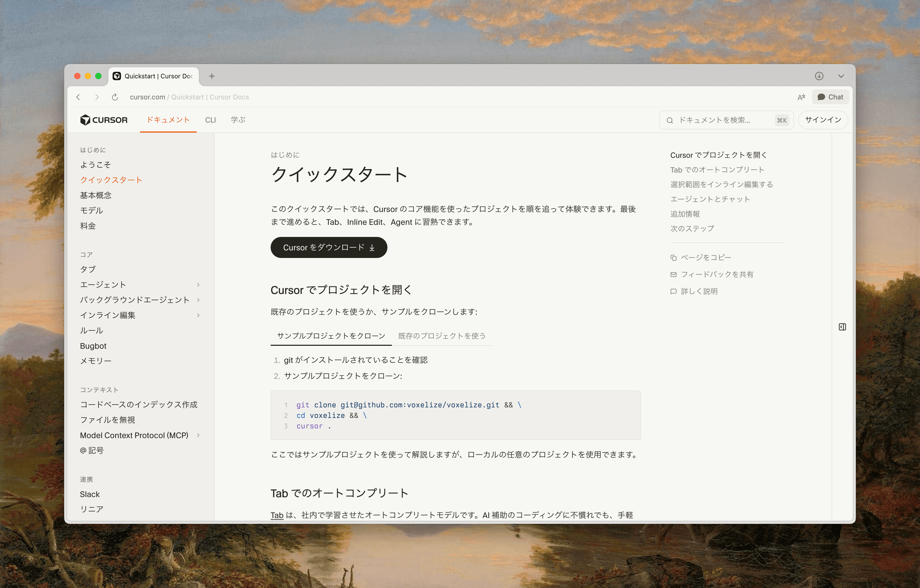Screen dimensions: 920x588
Task: Open the tab list chevron dropdown
Action: tap(841, 76)
